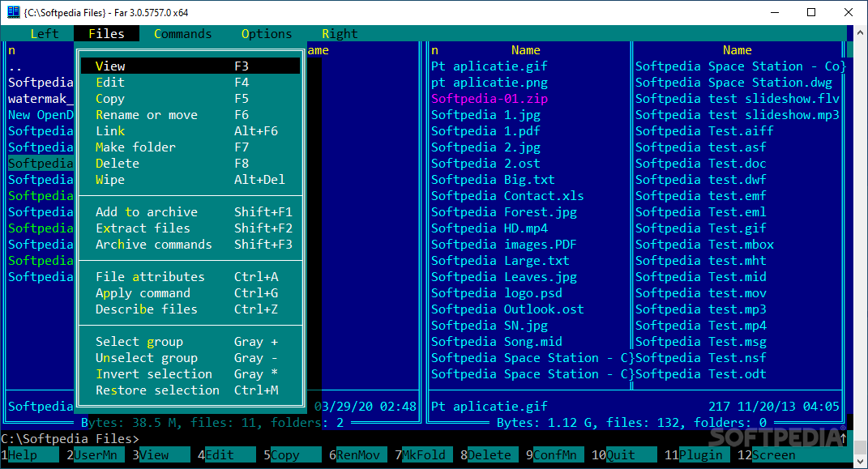
Task: Click the 3 View key bar button
Action: click(x=161, y=455)
